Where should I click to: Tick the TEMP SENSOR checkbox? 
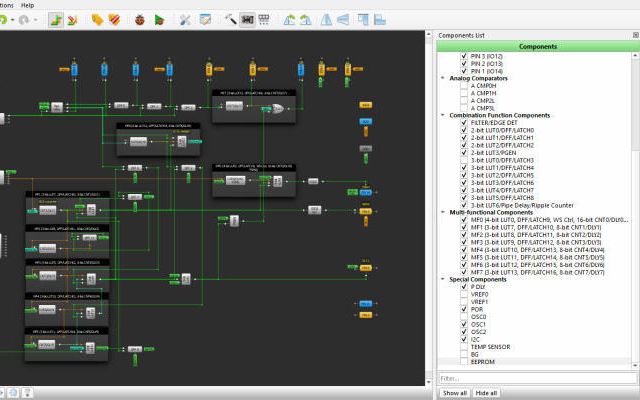click(x=463, y=346)
